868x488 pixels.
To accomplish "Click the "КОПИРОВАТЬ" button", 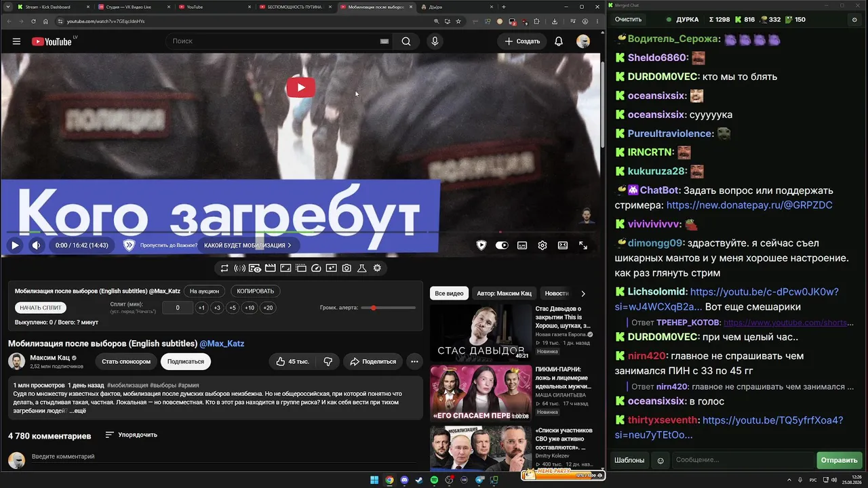I will click(x=256, y=291).
